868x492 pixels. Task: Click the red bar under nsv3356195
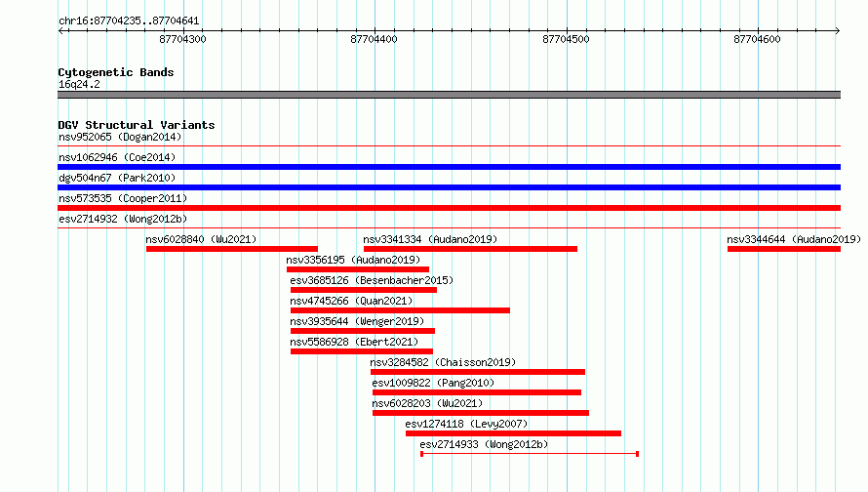pos(358,269)
